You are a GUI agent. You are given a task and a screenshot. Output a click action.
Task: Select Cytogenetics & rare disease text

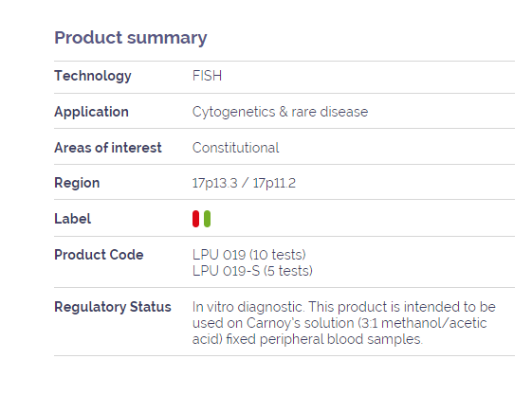tap(280, 112)
